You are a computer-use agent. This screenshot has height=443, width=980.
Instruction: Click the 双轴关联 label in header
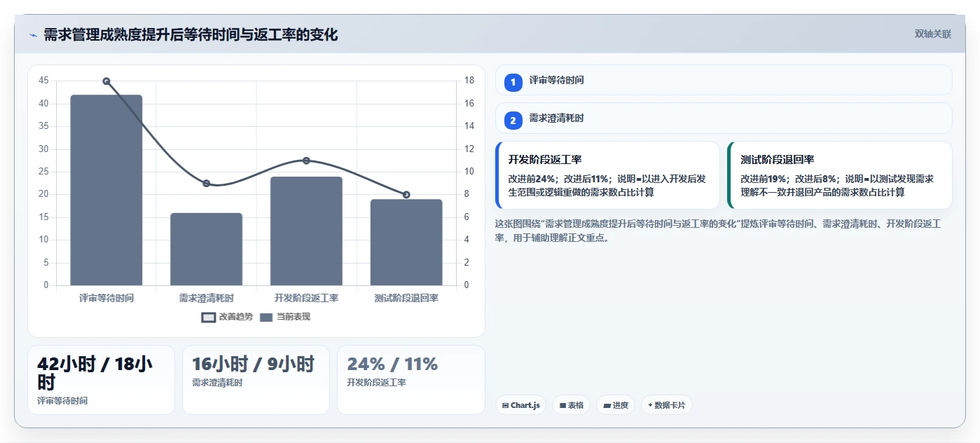coord(932,34)
